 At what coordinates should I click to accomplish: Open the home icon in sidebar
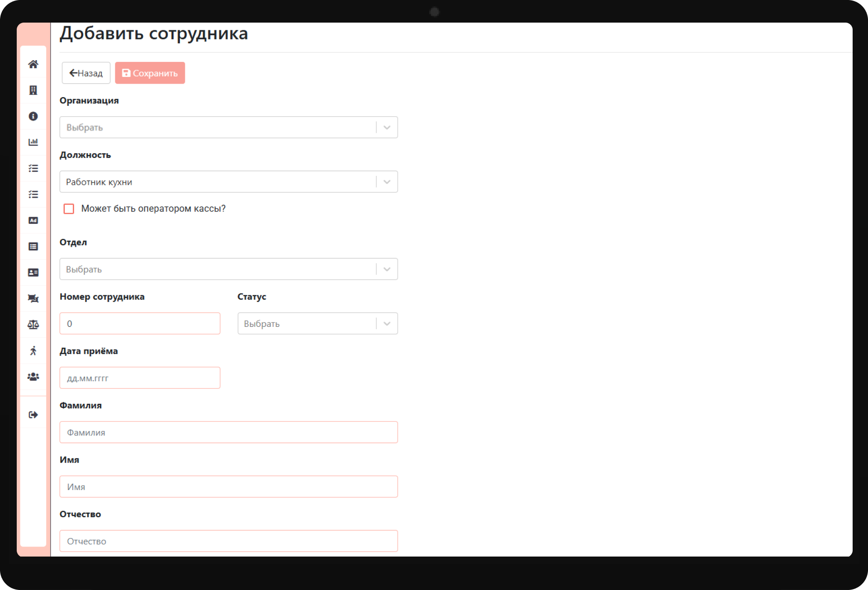[x=33, y=64]
